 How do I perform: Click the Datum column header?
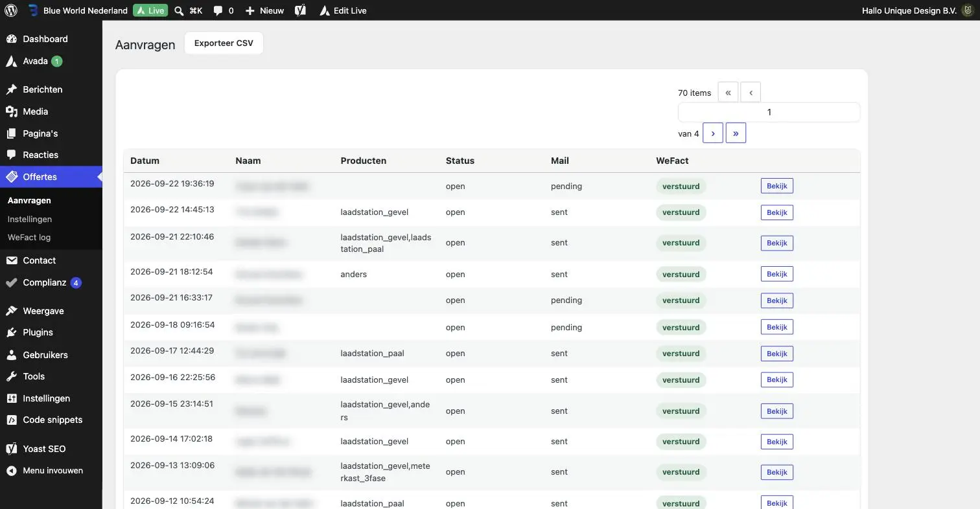pyautogui.click(x=145, y=161)
